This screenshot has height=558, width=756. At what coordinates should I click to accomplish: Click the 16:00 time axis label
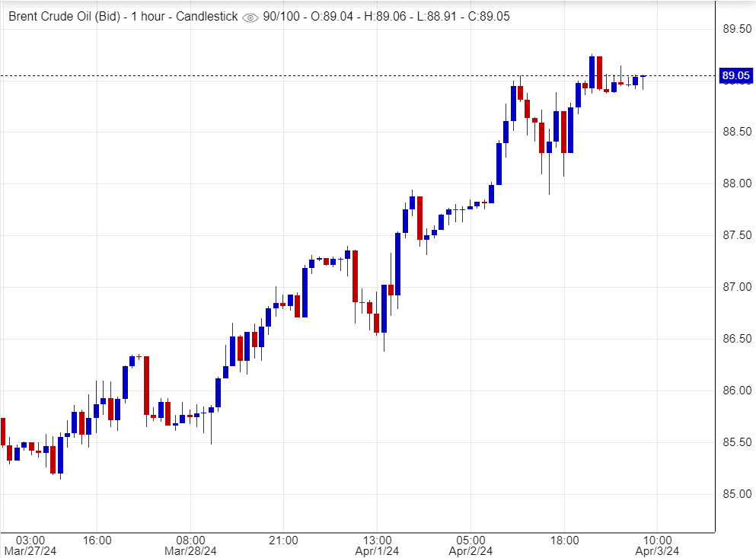point(97,540)
